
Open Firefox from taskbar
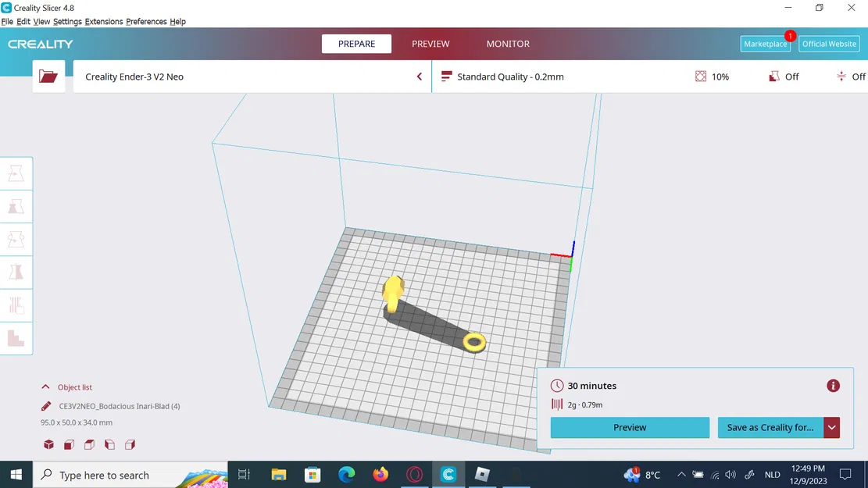380,475
